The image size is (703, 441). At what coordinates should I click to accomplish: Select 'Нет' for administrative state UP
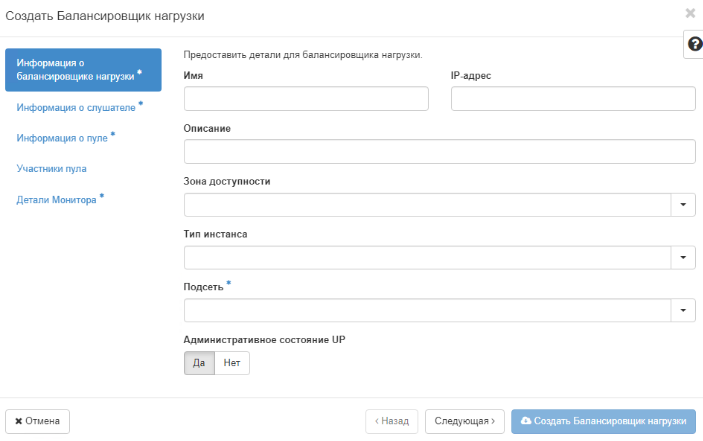click(231, 363)
